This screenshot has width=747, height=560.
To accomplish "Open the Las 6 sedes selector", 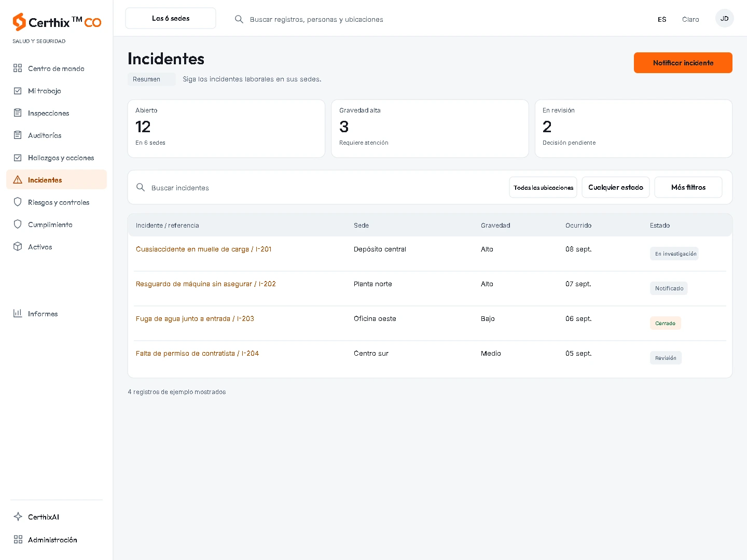I will click(x=171, y=18).
